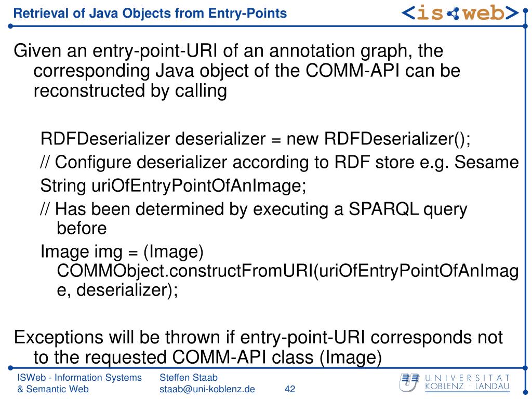Click the email staab@uni-koblenz.de

click(207, 389)
